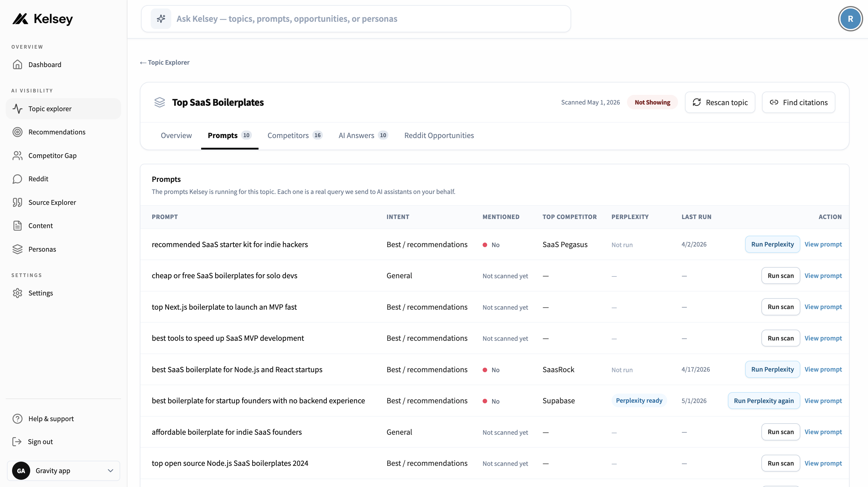Open Recommendations in sidebar
This screenshot has height=487, width=868.
coord(63,132)
